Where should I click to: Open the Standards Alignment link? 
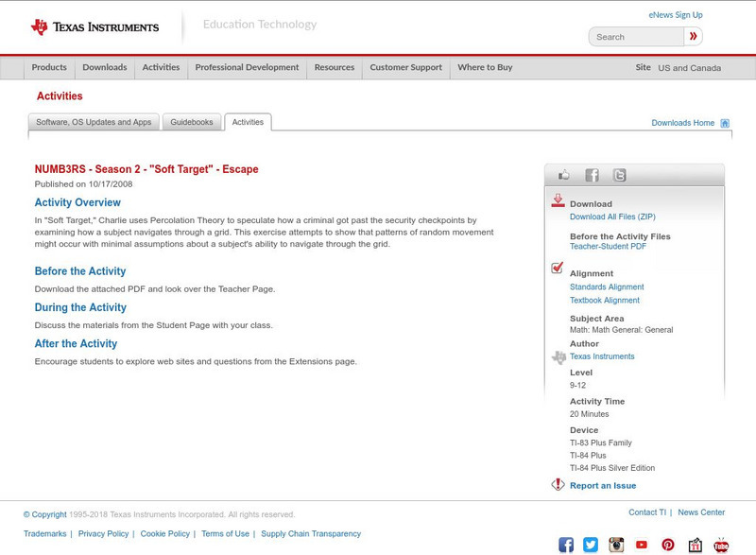click(607, 286)
